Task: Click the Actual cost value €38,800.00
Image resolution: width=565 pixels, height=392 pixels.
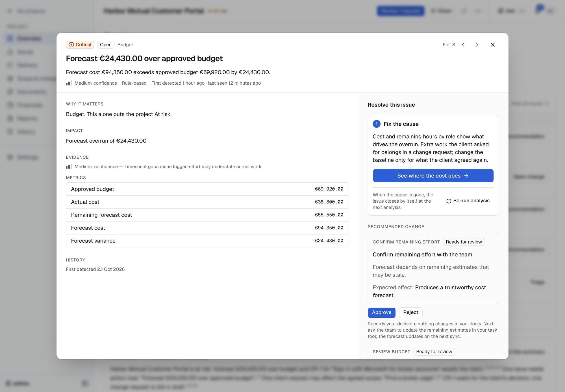Action: click(x=329, y=202)
